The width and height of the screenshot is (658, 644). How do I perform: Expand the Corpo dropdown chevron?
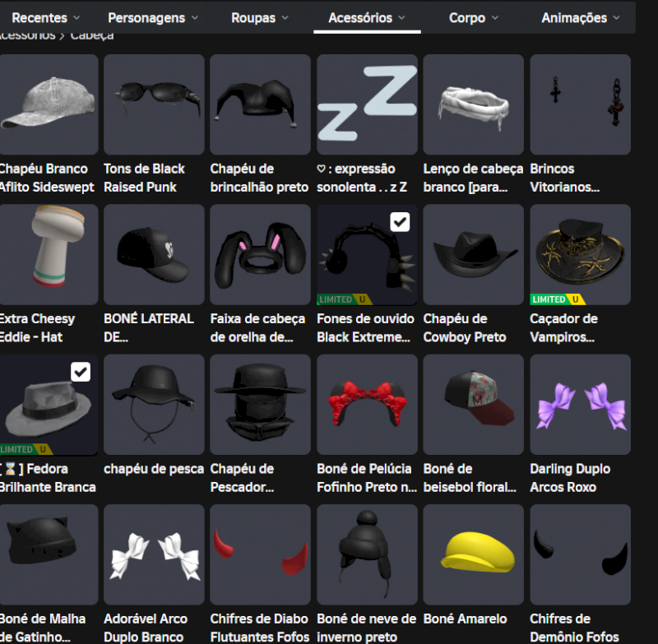coord(495,17)
